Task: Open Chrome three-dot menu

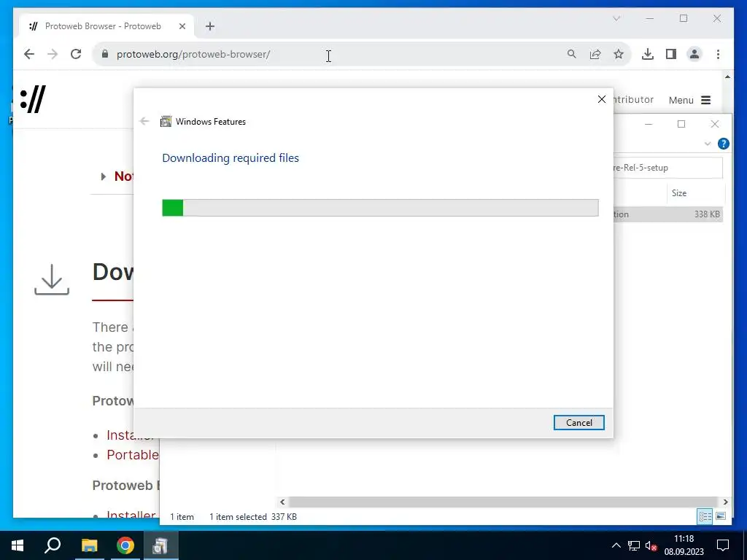Action: [718, 54]
